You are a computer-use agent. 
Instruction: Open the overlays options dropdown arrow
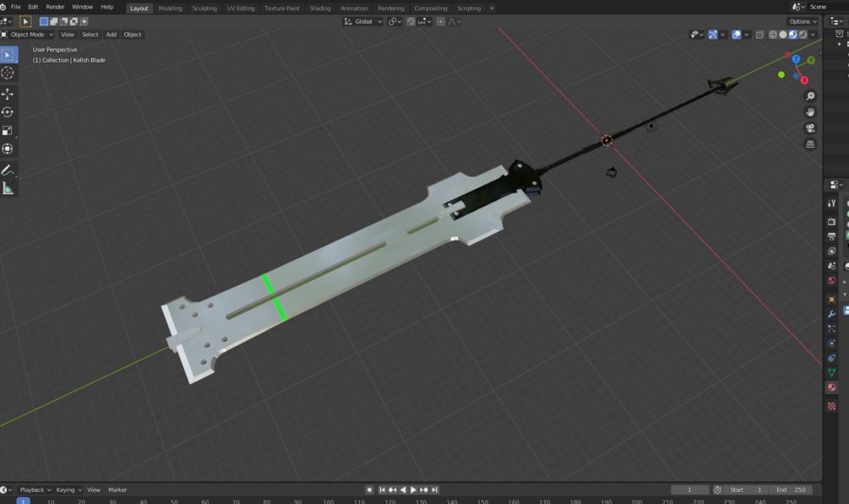pyautogui.click(x=746, y=35)
